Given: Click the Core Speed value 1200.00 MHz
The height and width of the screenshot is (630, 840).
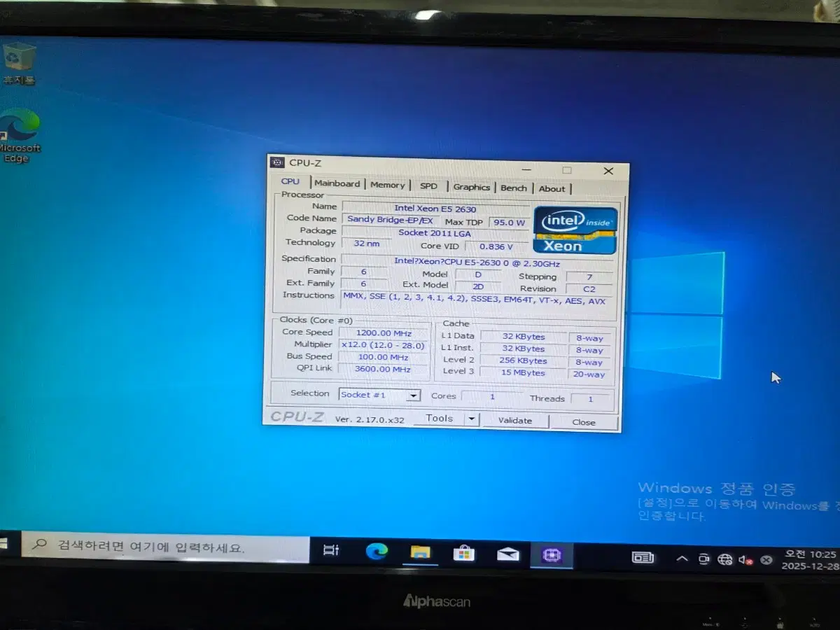Looking at the screenshot, I should pos(384,333).
